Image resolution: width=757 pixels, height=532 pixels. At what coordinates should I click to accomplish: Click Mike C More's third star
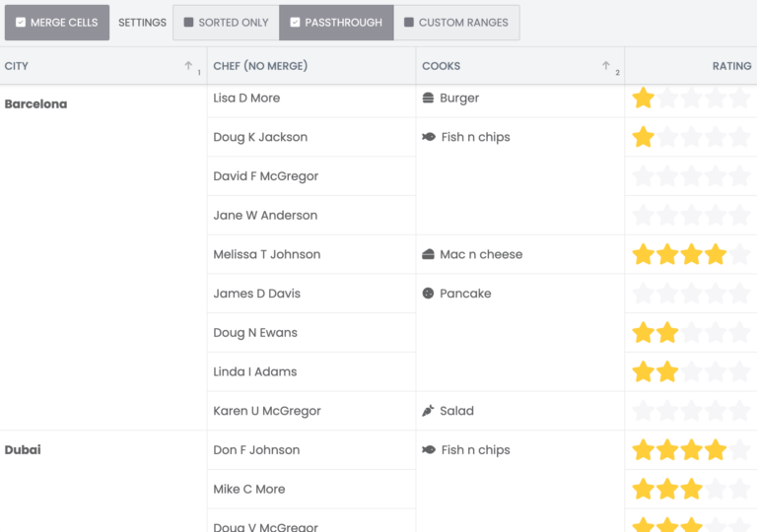click(x=691, y=489)
